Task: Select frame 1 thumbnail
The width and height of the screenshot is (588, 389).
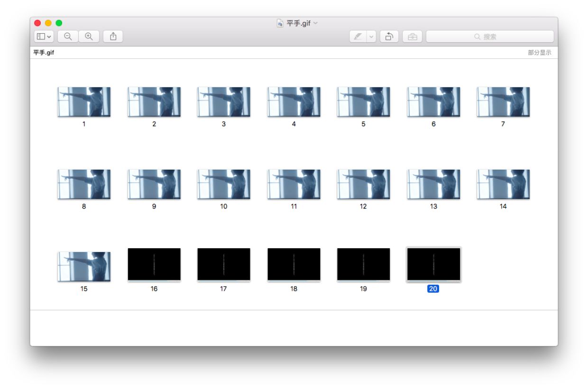Action: point(84,102)
